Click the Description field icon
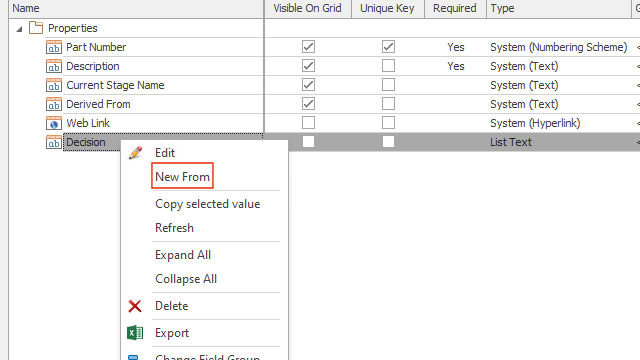The image size is (640, 360). click(53, 67)
